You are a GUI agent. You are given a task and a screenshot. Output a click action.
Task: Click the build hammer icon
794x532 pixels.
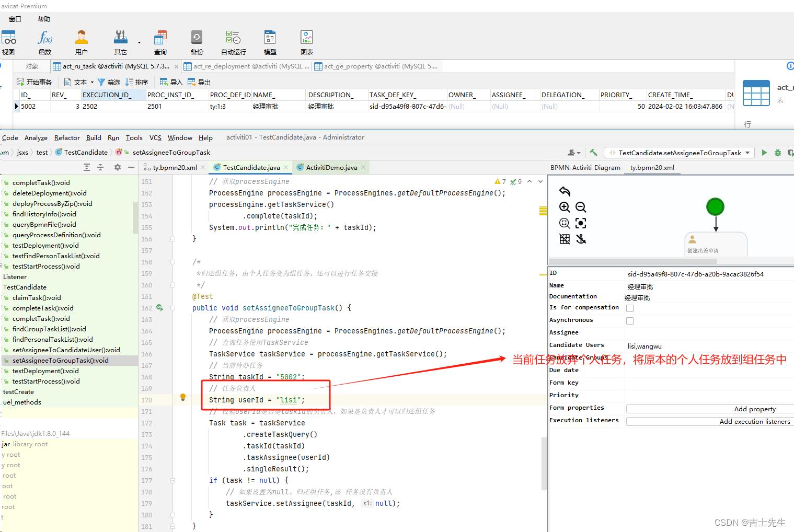tap(593, 153)
